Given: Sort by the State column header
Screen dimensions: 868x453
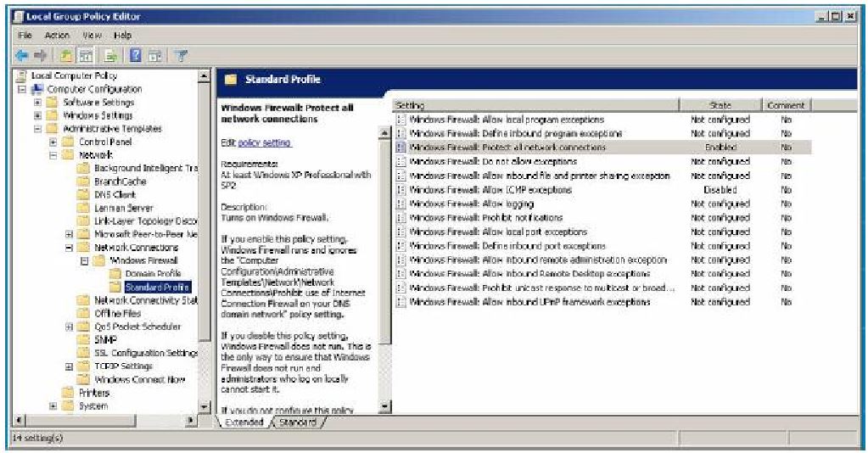Looking at the screenshot, I should 720,105.
